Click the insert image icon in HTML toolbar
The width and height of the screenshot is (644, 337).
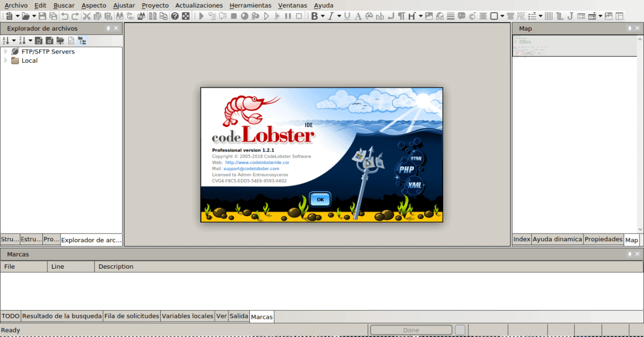point(429,16)
